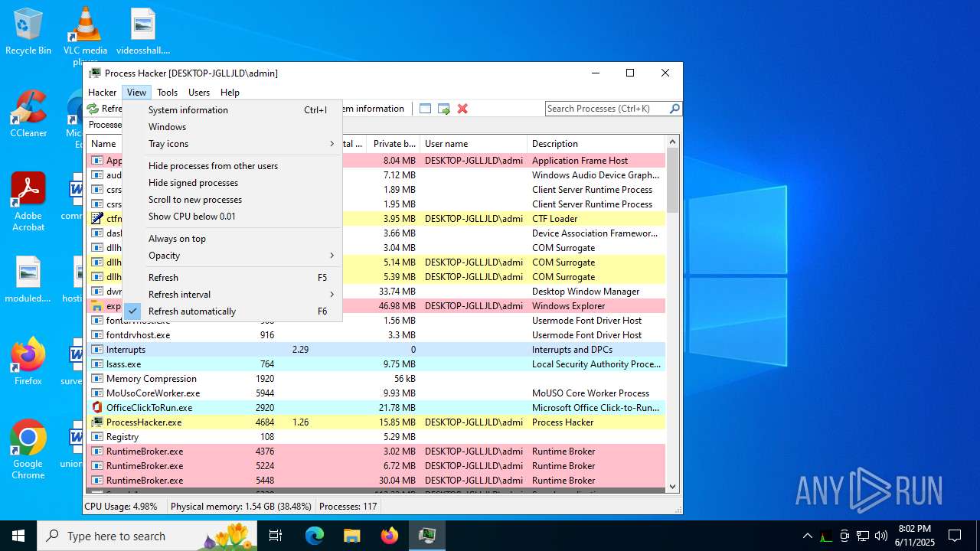Viewport: 980px width, 551px height.
Task: Select MoUsoCoreWorker.exe row
Action: tap(376, 393)
